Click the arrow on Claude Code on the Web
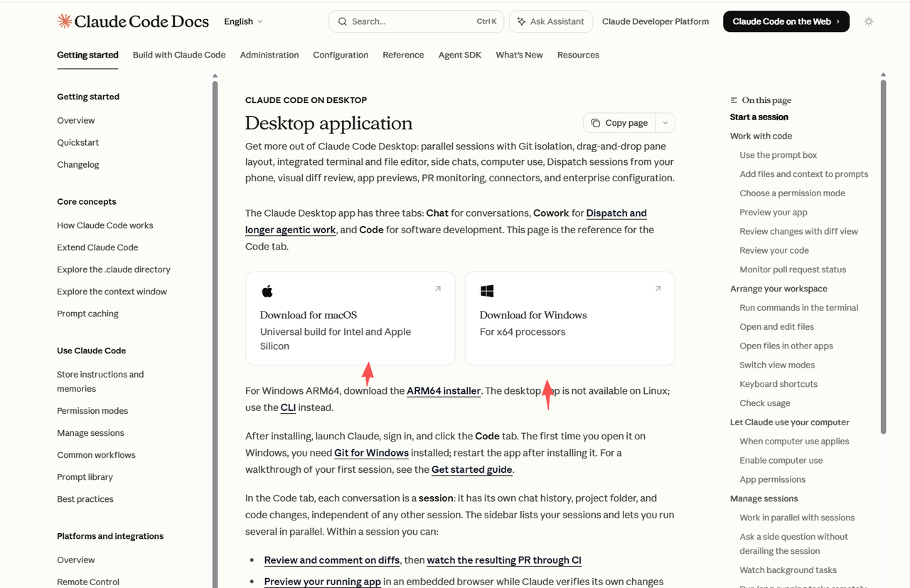The height and width of the screenshot is (588, 910). click(x=838, y=21)
